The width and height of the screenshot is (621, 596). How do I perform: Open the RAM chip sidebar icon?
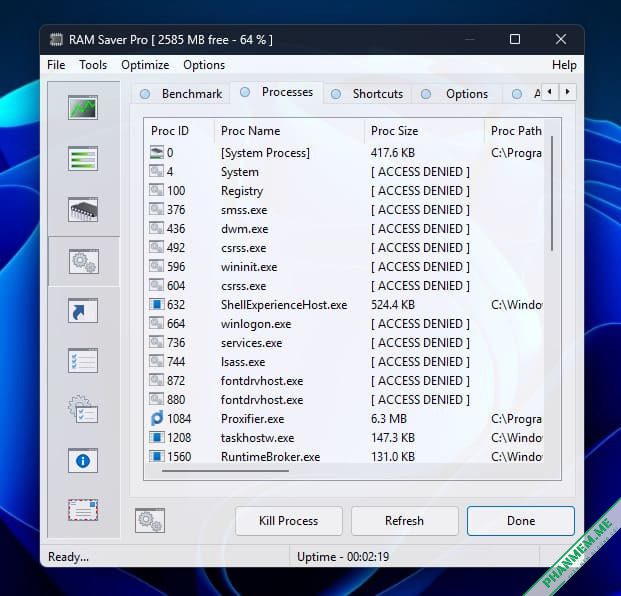(x=83, y=209)
